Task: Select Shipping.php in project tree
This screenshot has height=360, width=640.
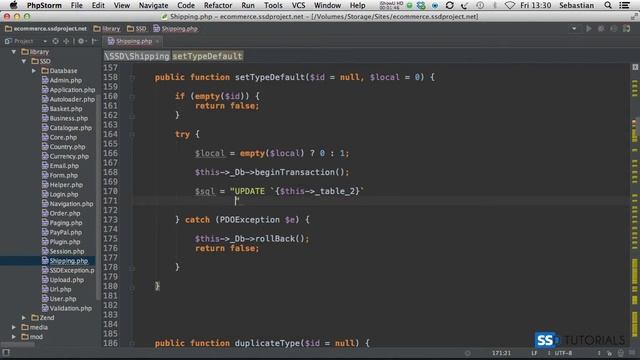Action: (x=64, y=261)
